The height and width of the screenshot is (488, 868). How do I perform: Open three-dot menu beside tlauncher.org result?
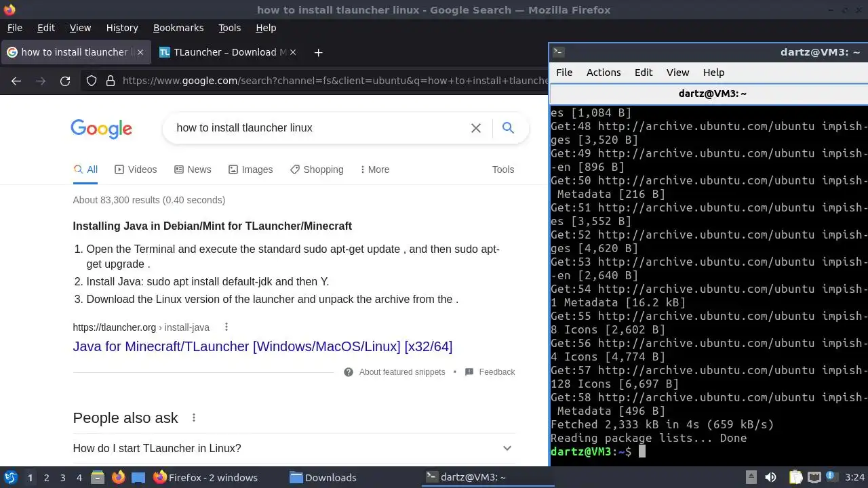(226, 327)
